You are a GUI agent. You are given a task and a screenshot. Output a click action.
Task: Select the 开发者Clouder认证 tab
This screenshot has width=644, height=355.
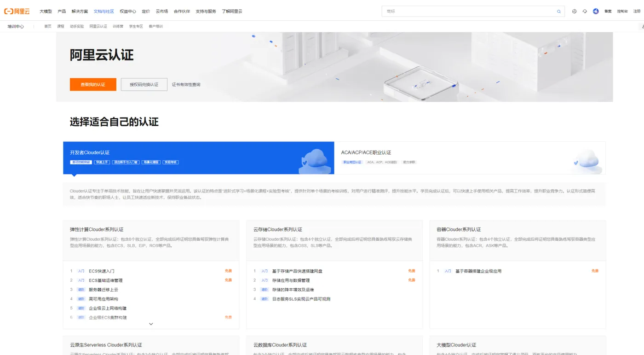[198, 158]
